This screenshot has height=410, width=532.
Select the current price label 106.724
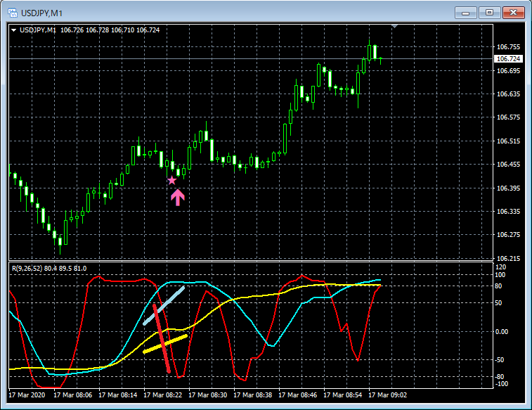508,58
